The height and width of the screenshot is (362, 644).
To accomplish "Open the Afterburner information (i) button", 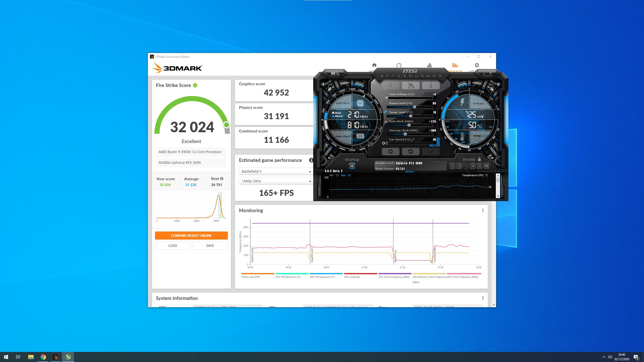I will click(x=431, y=85).
